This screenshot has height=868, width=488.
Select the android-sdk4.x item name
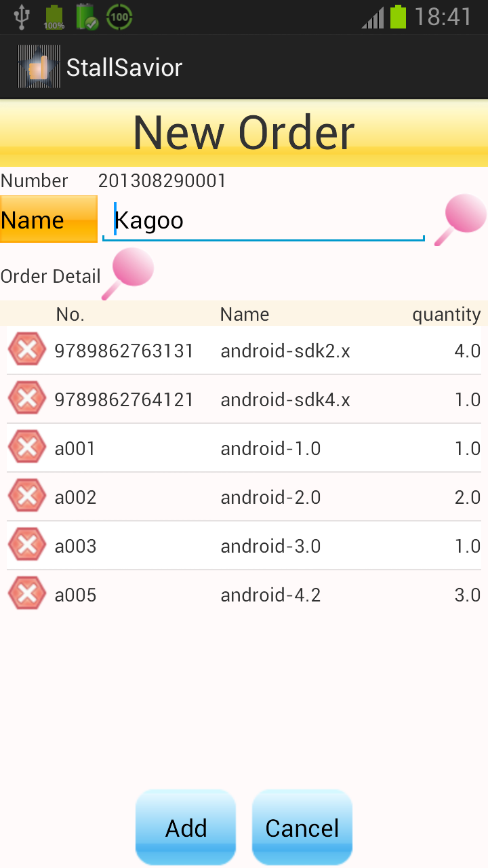tap(285, 399)
